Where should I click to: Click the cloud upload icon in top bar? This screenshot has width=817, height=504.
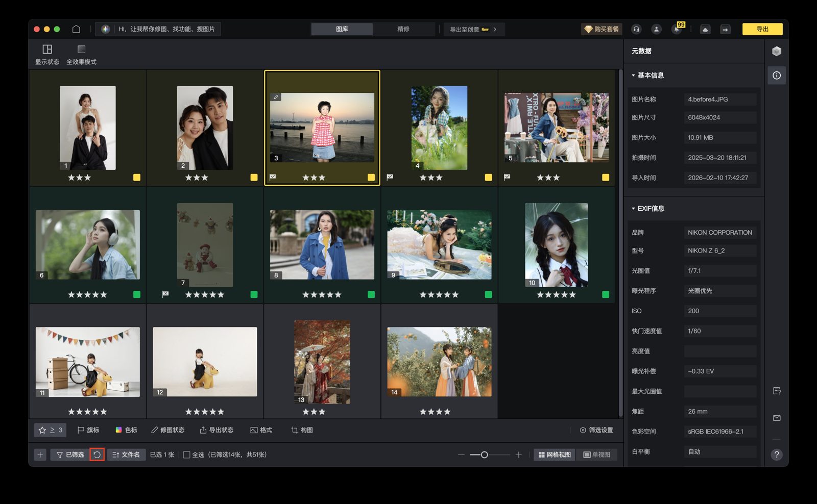705,29
